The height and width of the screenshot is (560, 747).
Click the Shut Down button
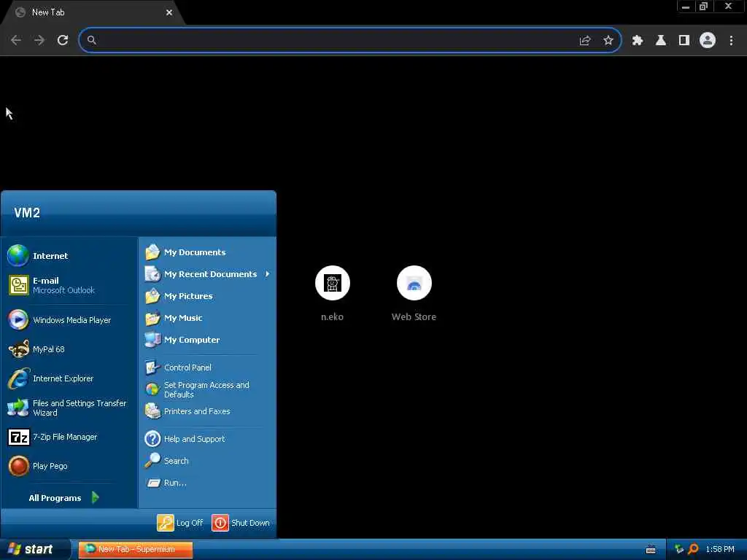coord(241,523)
